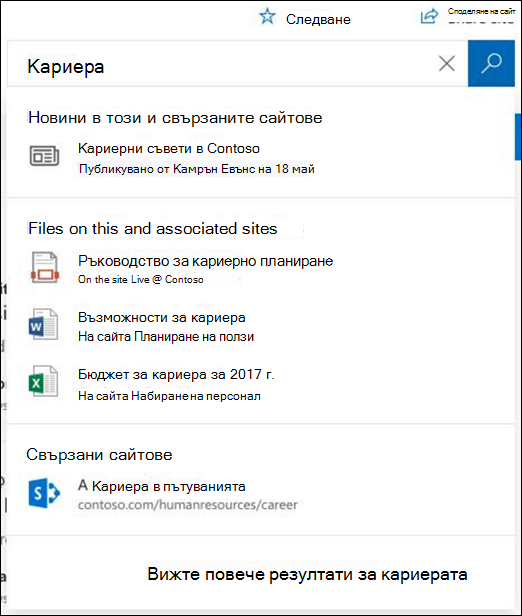The width and height of the screenshot is (522, 616).
Task: Click Свързани сайтове heading
Action: pos(99,455)
